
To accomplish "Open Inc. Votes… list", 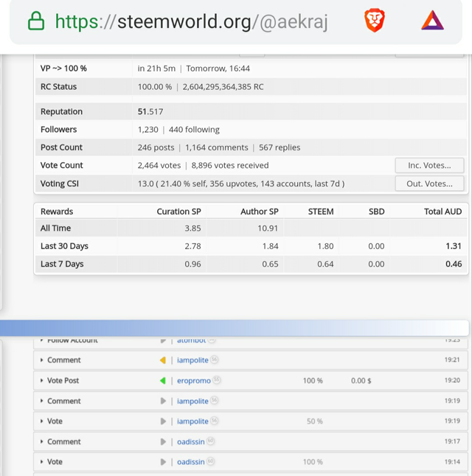I will (429, 166).
